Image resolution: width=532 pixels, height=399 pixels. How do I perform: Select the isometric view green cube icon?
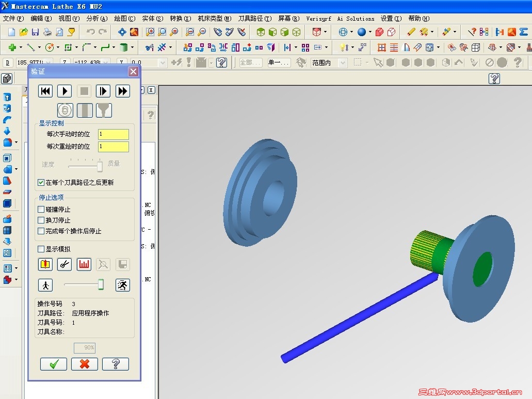[261, 32]
